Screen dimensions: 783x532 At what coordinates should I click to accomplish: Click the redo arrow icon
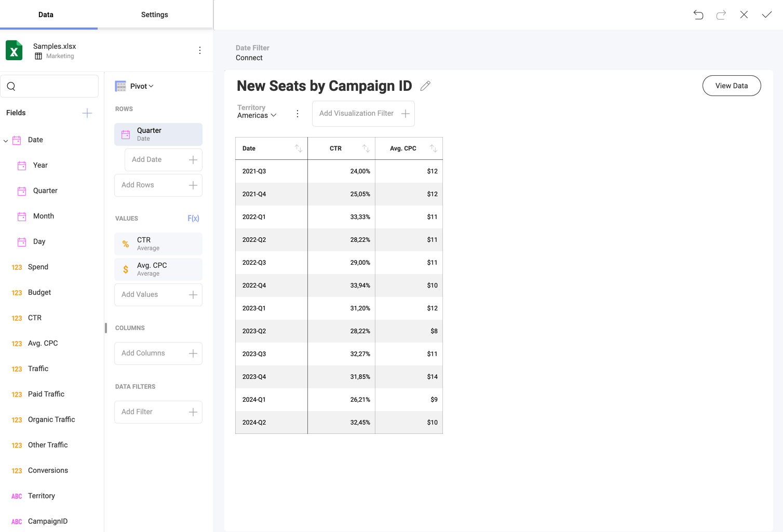[721, 15]
